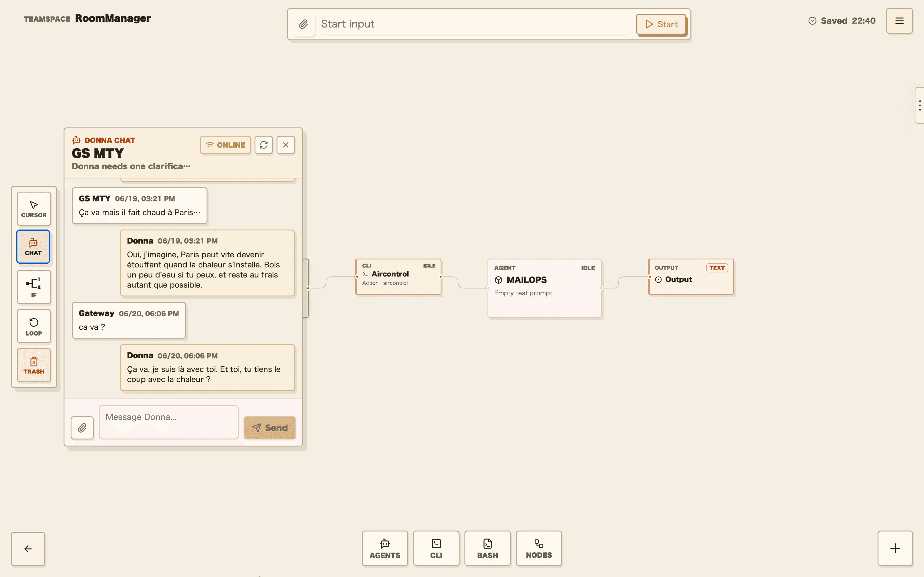Click the attachment paperclip in Start input bar

[x=303, y=24]
